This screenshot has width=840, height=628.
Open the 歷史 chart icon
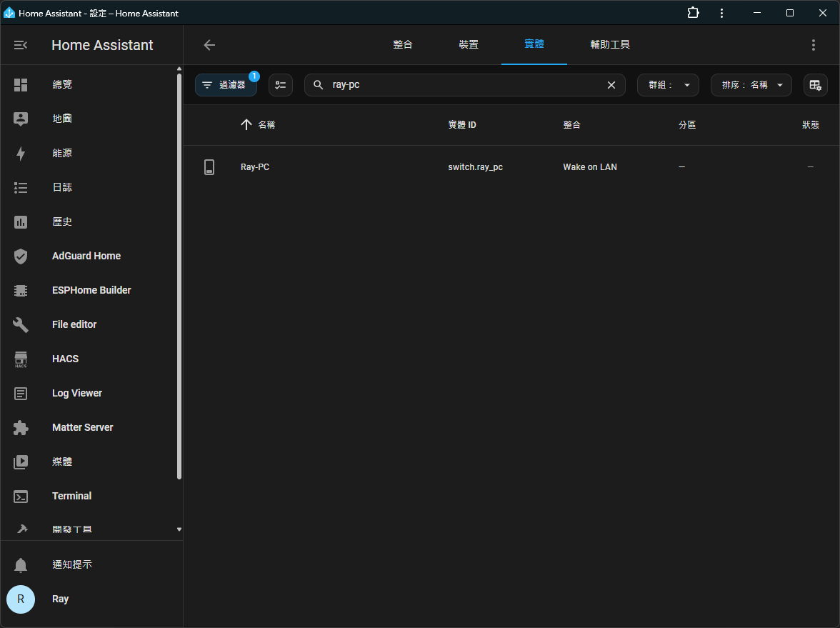pyautogui.click(x=20, y=221)
